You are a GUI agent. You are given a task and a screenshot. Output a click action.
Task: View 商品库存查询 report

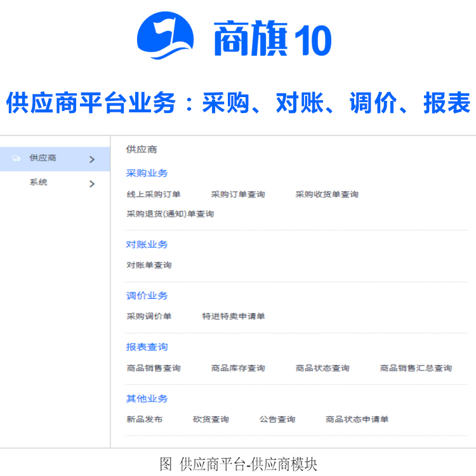[x=238, y=368]
